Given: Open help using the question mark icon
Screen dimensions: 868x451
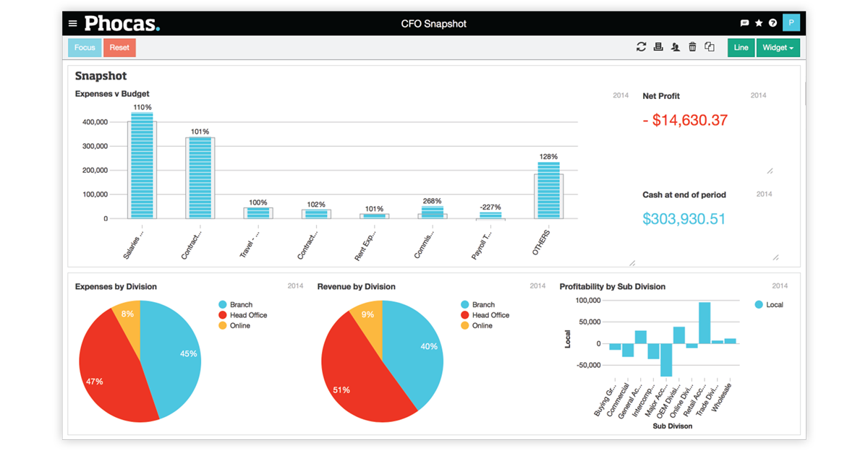Looking at the screenshot, I should 773,22.
